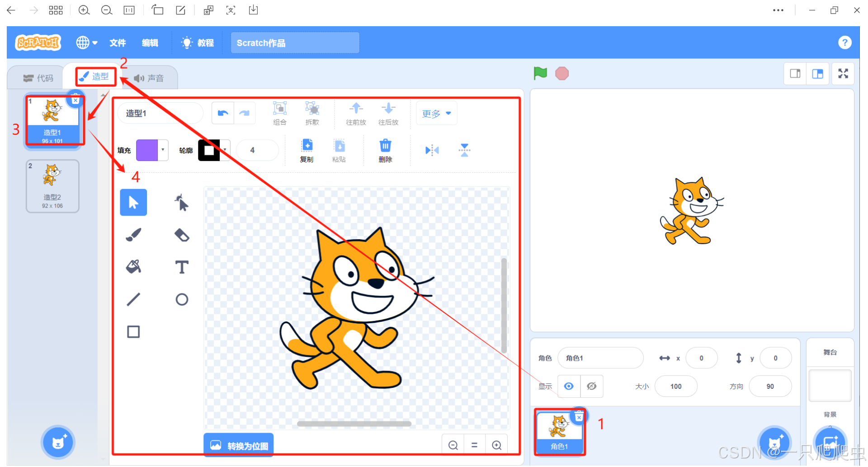Click the red stop button
Viewport: 868px width, 467px height.
point(562,73)
